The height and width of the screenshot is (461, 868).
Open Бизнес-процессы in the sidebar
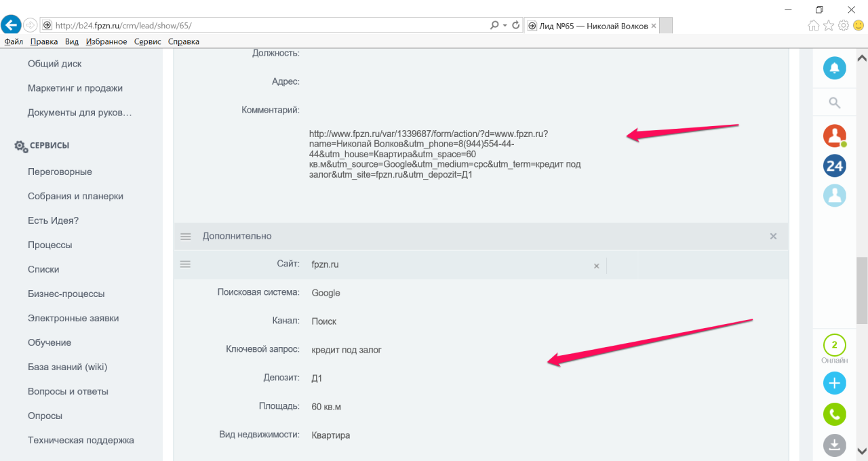point(66,294)
